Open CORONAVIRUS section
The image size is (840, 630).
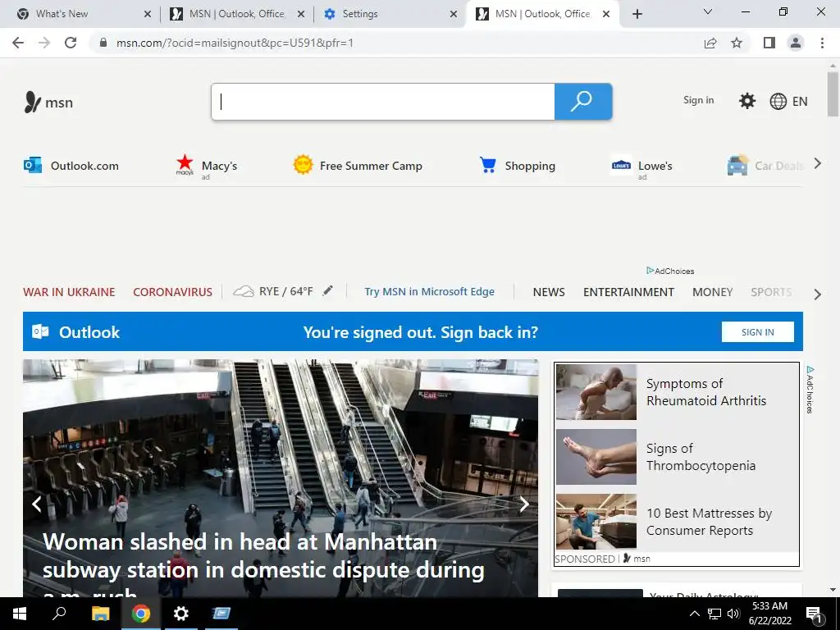point(172,292)
